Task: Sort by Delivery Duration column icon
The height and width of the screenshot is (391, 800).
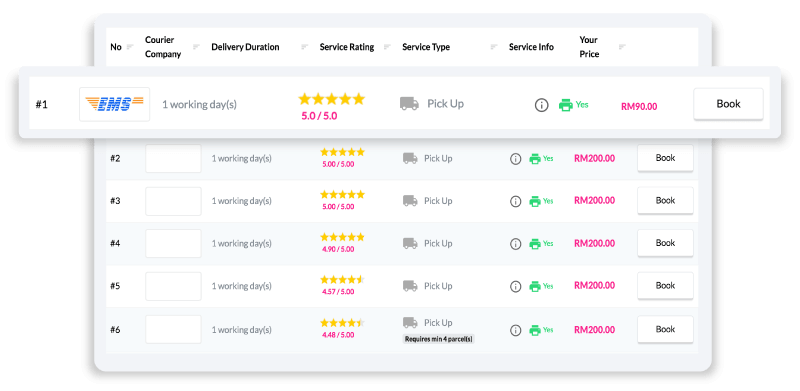Action: (305, 47)
